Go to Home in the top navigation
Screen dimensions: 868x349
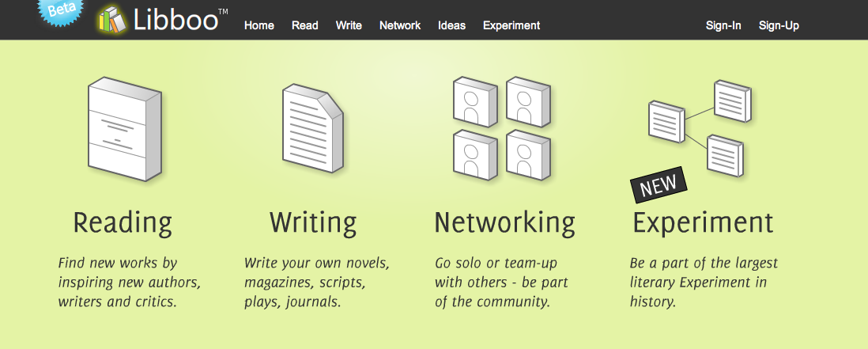click(259, 25)
